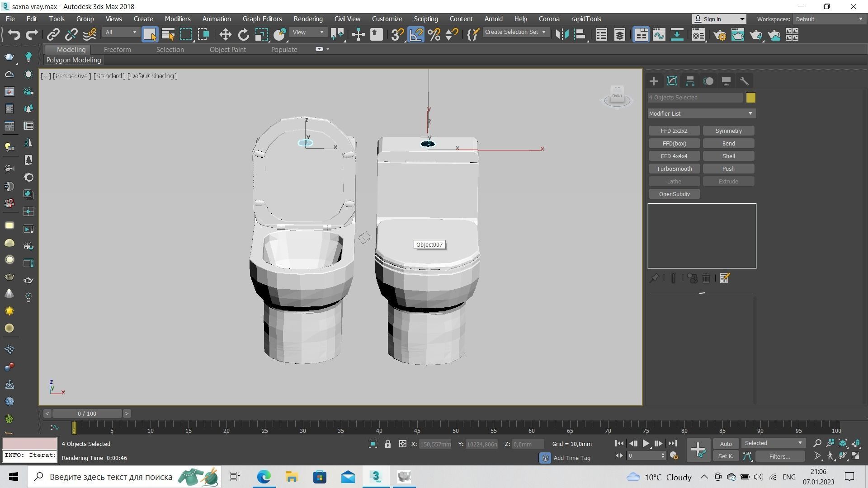
Task: Switch to the Hierarchy command panel
Action: (690, 81)
